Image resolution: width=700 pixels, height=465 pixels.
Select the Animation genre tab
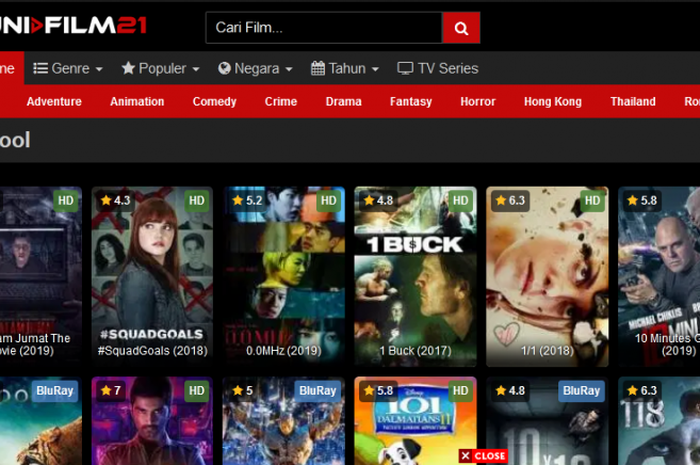[x=137, y=101]
